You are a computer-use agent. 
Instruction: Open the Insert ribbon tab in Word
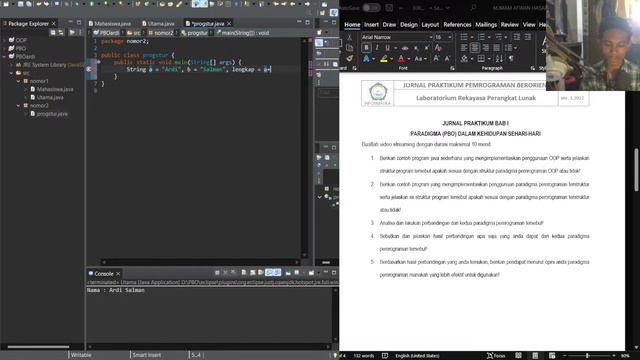click(x=371, y=25)
